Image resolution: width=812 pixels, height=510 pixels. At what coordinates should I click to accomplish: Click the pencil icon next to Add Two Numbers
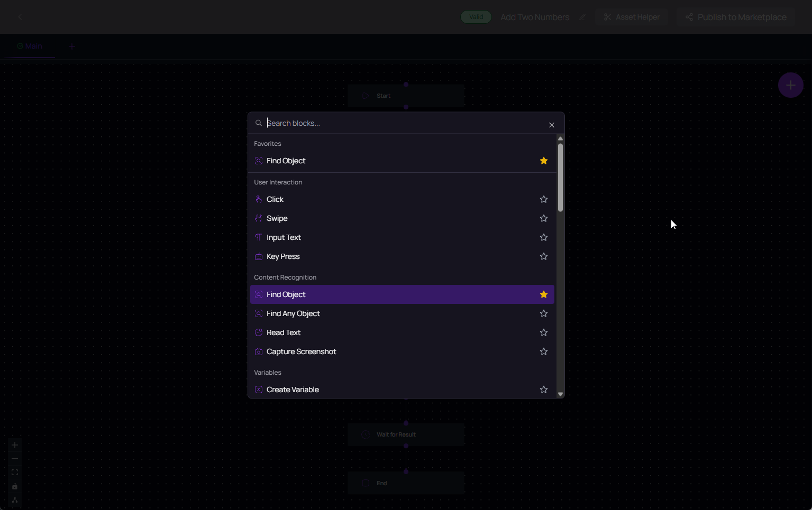point(582,17)
